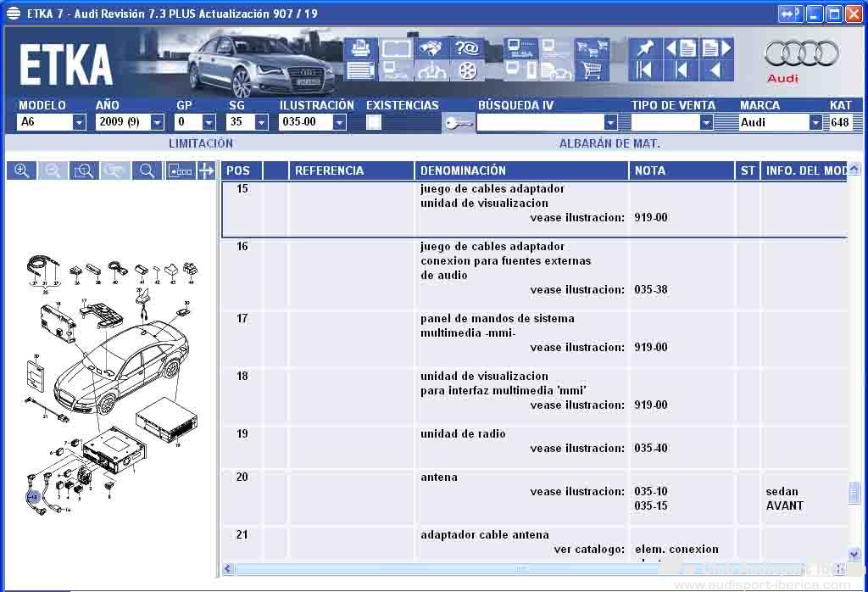Image resolution: width=868 pixels, height=592 pixels.
Task: Click the ST column header
Action: [748, 170]
